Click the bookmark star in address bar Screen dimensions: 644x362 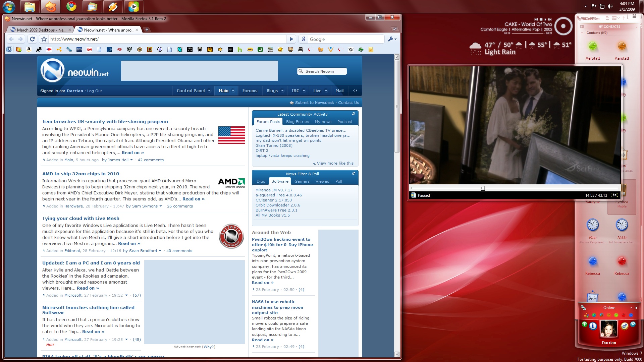coord(44,39)
